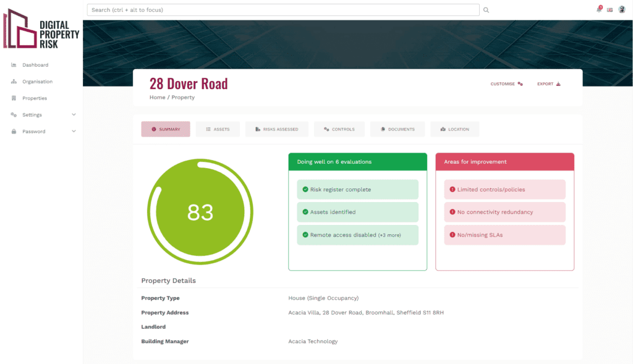Viewport: 633px width, 364px height.
Task: Click the 83 score progress circle
Action: pyautogui.click(x=200, y=211)
